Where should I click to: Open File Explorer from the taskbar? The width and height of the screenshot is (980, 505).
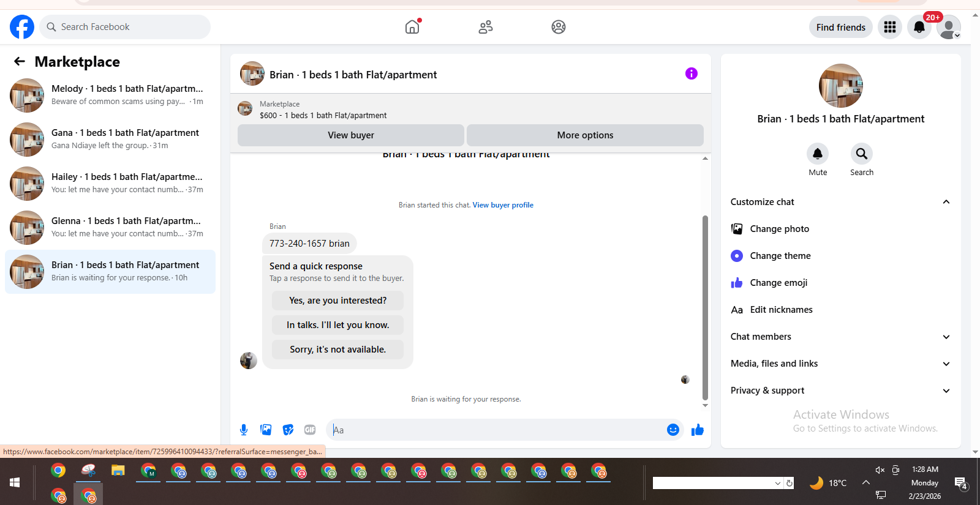click(118, 470)
